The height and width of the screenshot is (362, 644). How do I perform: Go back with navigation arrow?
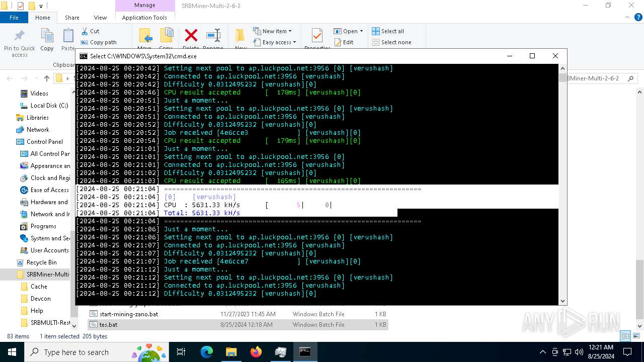pyautogui.click(x=10, y=78)
